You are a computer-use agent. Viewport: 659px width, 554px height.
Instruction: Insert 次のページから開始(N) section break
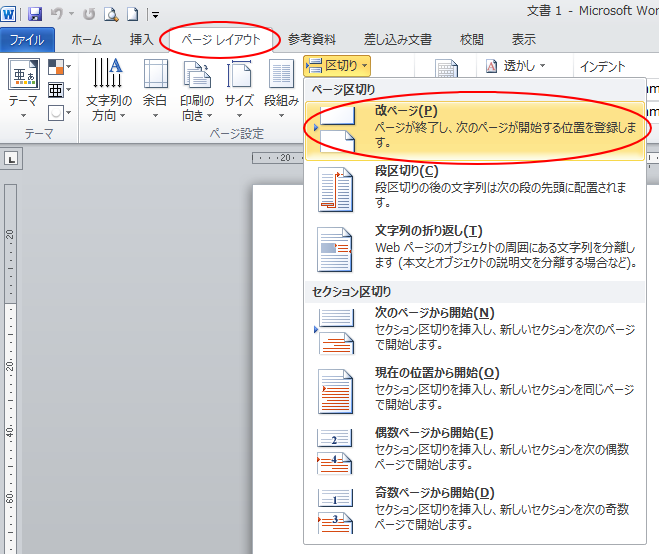click(x=475, y=332)
